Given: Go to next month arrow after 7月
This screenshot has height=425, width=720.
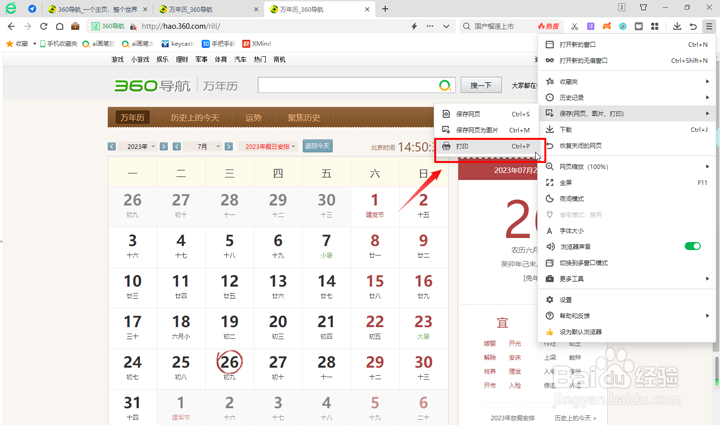Looking at the screenshot, I should [229, 146].
